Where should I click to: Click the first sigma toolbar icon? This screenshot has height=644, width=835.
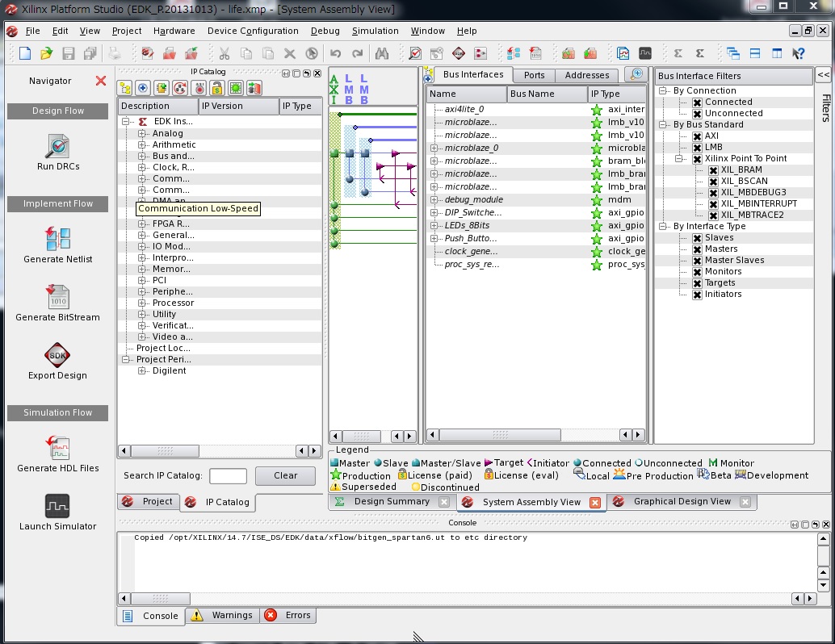678,53
